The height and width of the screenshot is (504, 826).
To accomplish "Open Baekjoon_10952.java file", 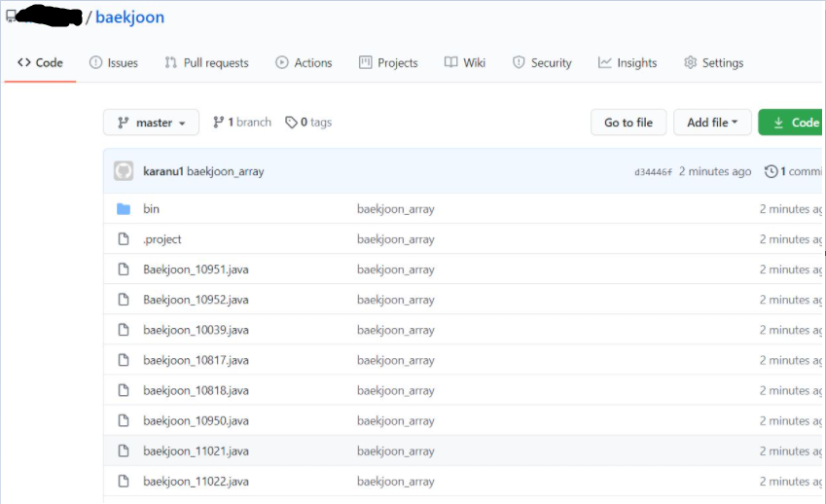I will coord(196,300).
